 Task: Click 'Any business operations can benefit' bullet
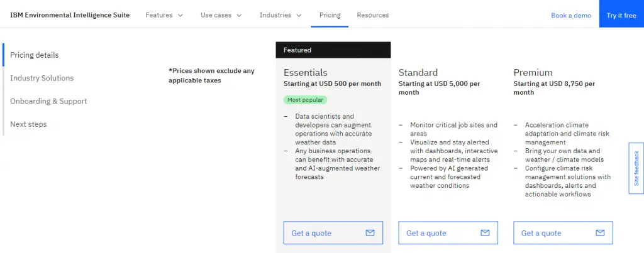(337, 164)
